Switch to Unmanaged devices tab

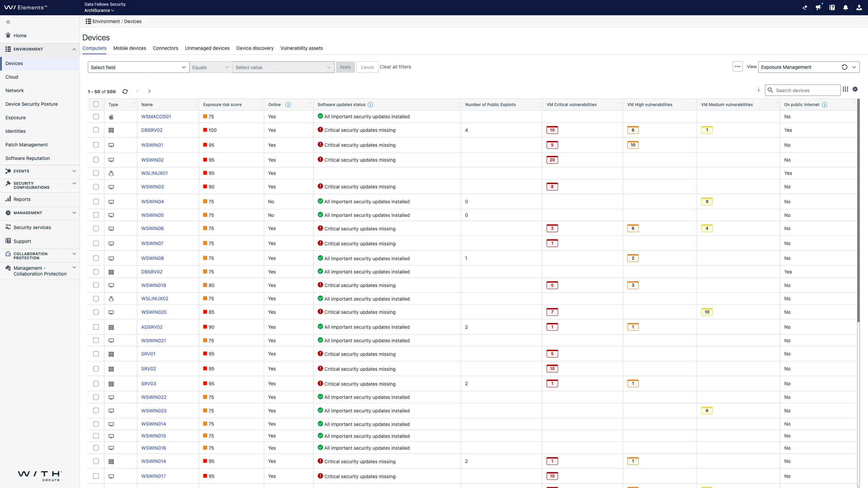point(207,48)
